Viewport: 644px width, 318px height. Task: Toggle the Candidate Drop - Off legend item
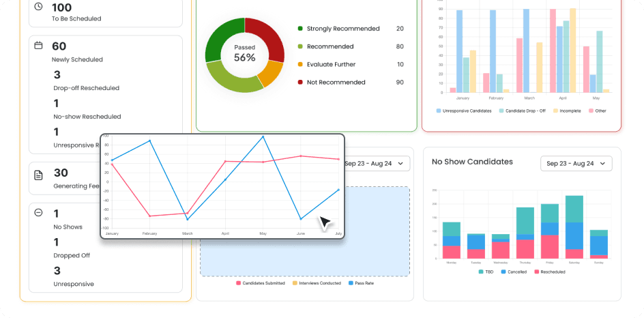coord(522,111)
